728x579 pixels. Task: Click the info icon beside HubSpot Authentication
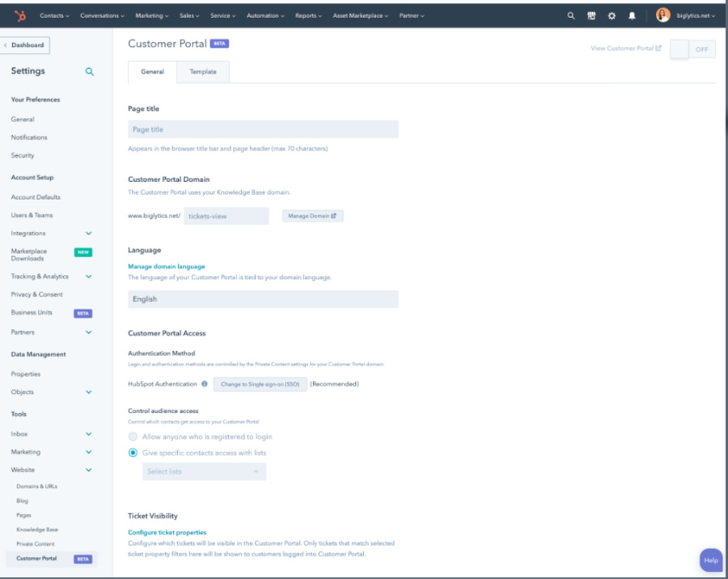[205, 384]
